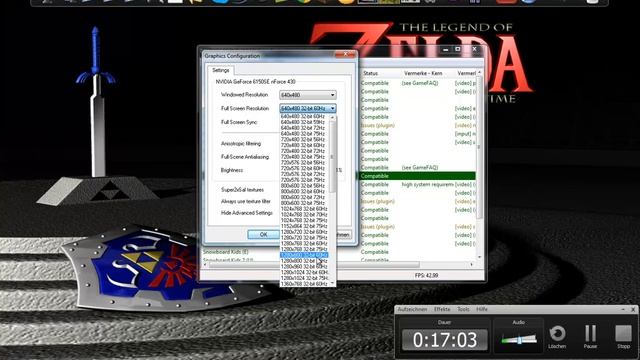640x360 pixels.
Task: Maximize the emulator window behind the dialog
Action: [x=458, y=49]
